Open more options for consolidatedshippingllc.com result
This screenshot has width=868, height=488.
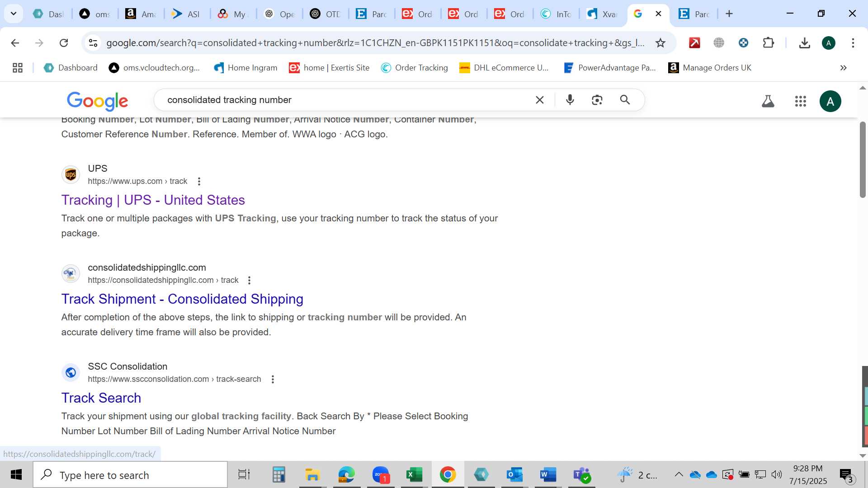[249, 280]
